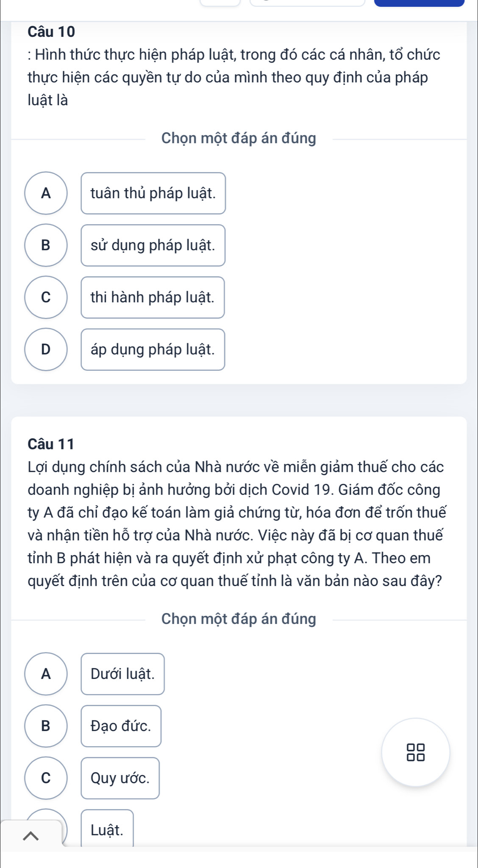The width and height of the screenshot is (478, 868).
Task: Select circle D for Câu 10
Action: (x=46, y=350)
